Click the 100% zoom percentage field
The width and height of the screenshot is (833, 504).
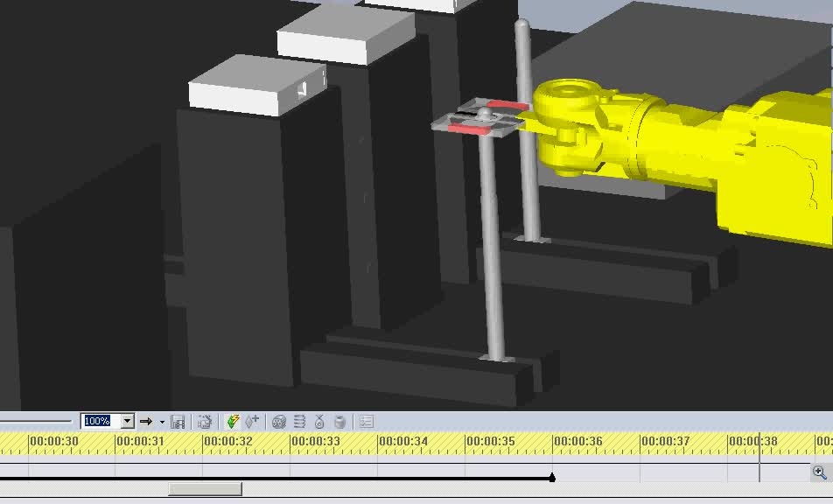coord(101,421)
